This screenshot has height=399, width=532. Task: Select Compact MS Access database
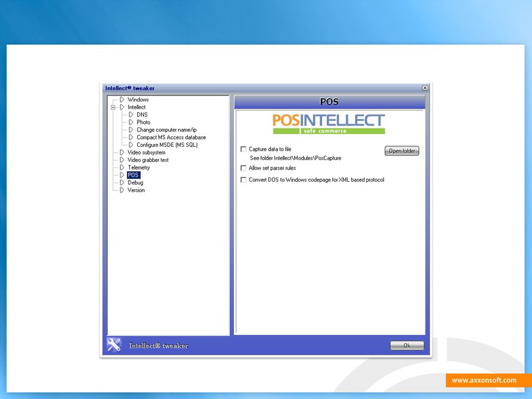click(x=171, y=137)
